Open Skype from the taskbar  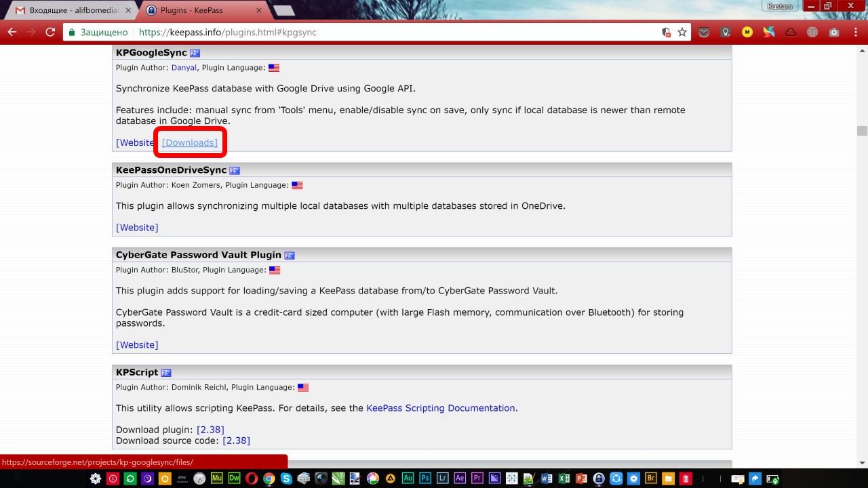pos(286,479)
